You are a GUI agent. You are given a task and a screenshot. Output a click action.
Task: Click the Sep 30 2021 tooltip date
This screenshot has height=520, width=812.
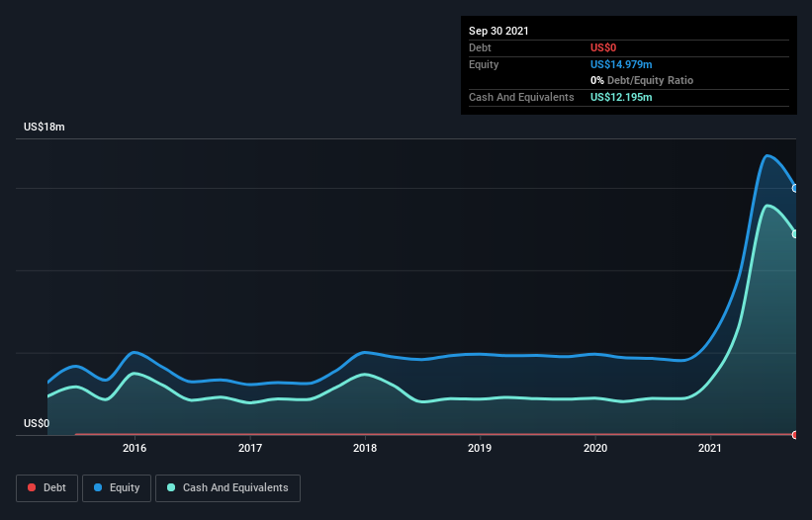click(x=498, y=31)
